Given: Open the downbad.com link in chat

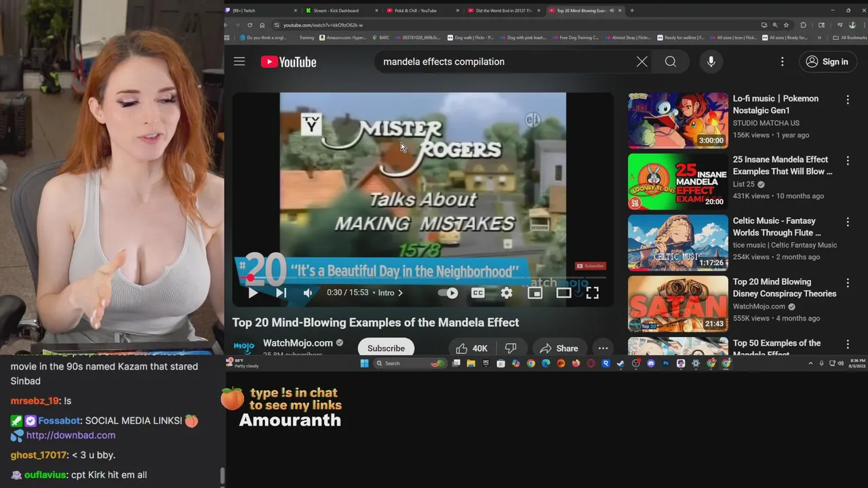Looking at the screenshot, I should pyautogui.click(x=71, y=435).
